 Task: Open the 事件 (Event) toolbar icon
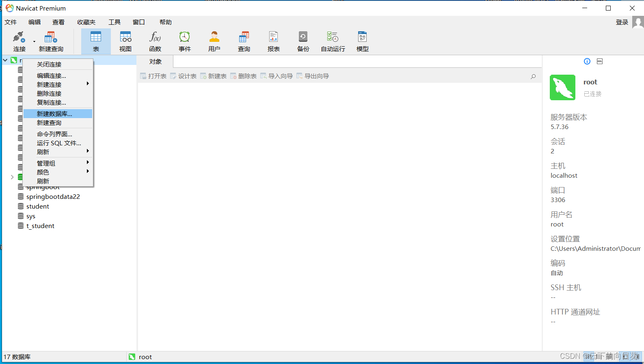[185, 41]
